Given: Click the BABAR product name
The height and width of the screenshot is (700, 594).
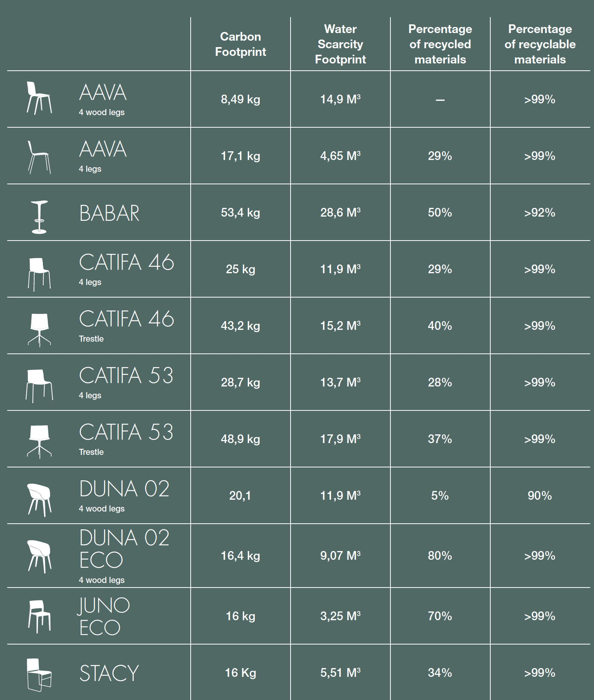Looking at the screenshot, I should point(109,213).
